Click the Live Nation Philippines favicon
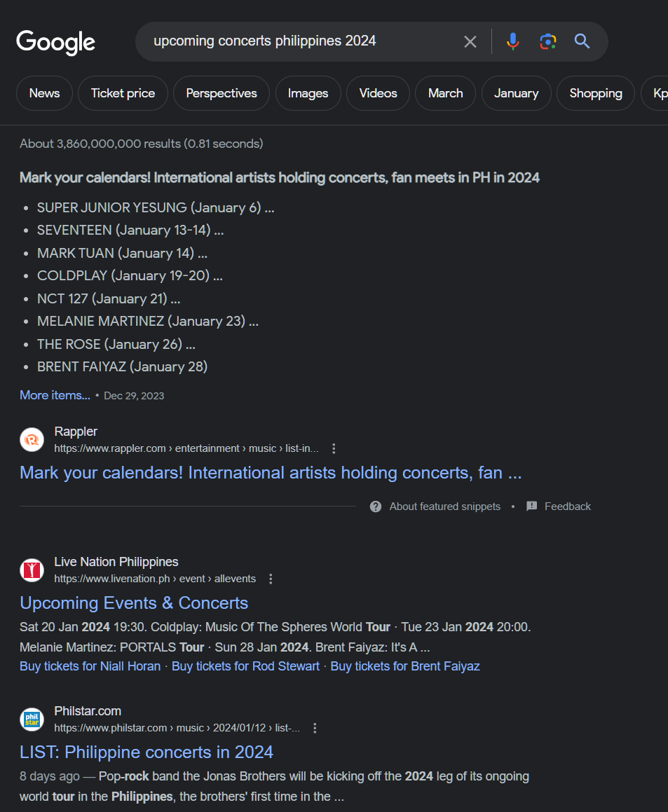668x812 pixels. pyautogui.click(x=32, y=570)
